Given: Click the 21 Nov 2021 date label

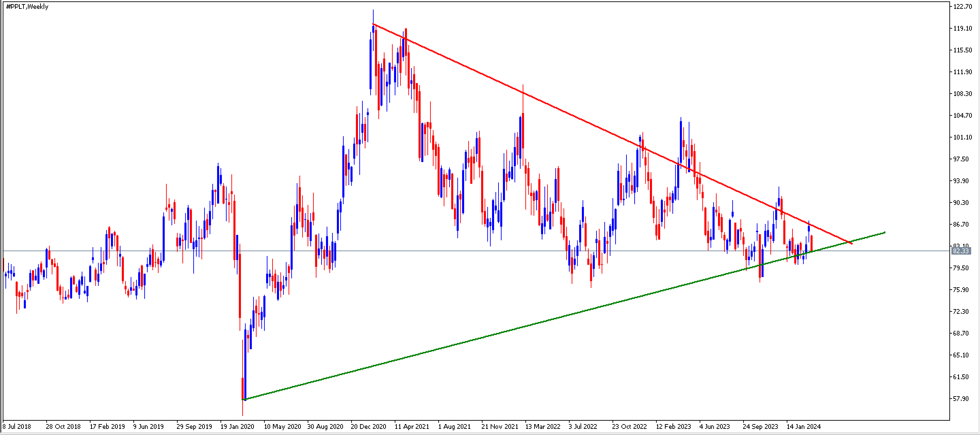Looking at the screenshot, I should (500, 426).
